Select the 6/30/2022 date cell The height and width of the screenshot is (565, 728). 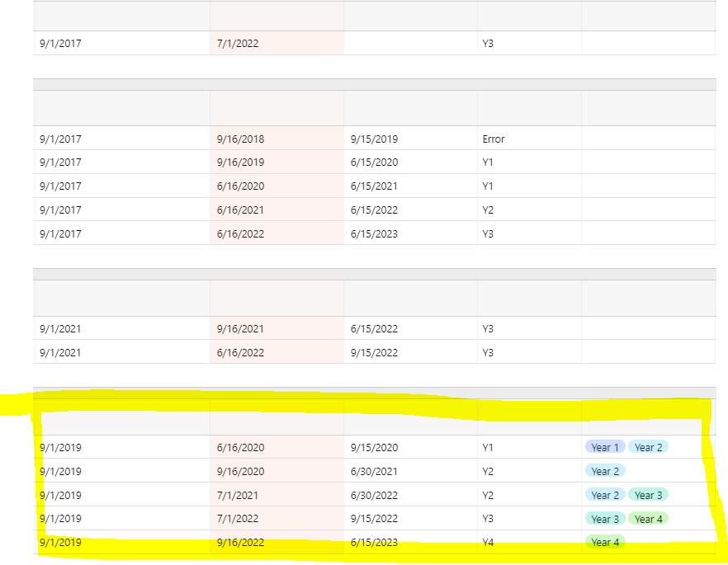coord(410,495)
